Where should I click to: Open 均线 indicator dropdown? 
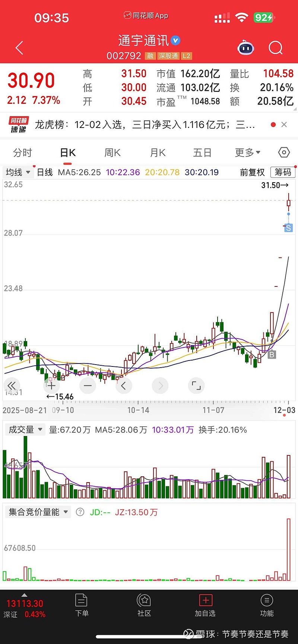(18, 172)
